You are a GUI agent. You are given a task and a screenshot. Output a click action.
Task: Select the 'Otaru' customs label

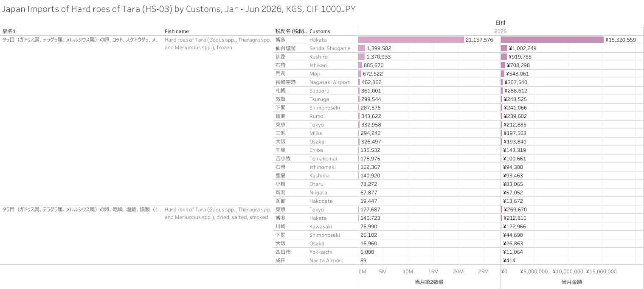pyautogui.click(x=316, y=184)
